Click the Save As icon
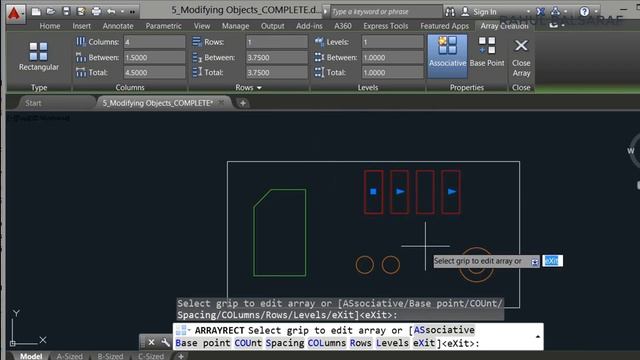 [x=81, y=11]
